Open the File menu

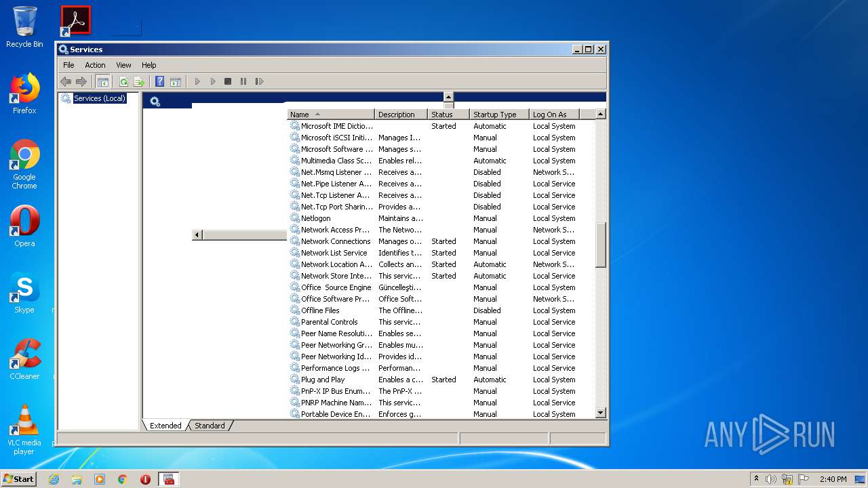pyautogui.click(x=68, y=65)
